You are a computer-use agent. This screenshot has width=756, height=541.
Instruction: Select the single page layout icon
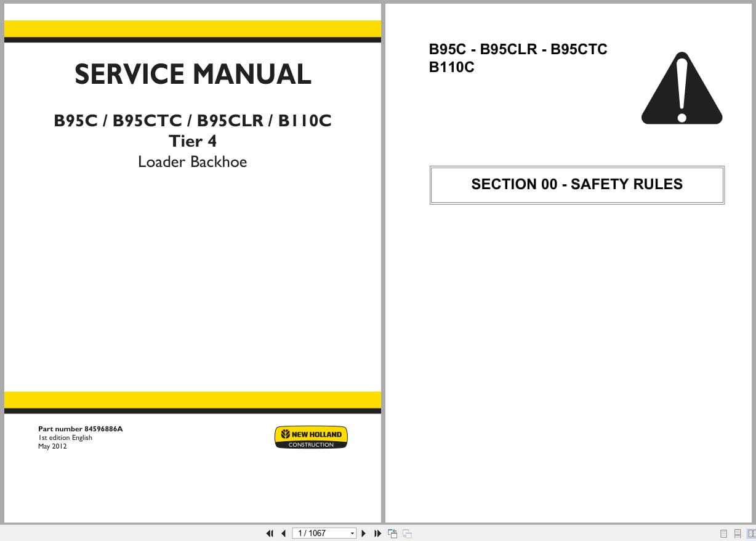(x=724, y=533)
